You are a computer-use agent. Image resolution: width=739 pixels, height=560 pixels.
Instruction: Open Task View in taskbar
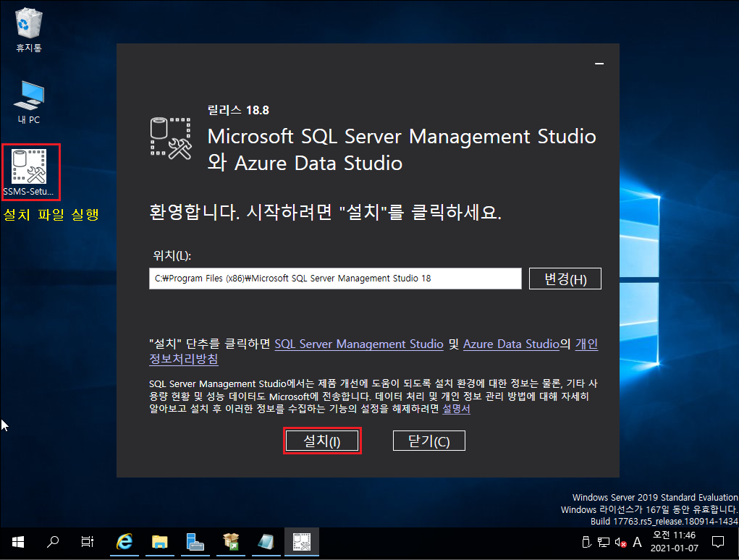click(x=87, y=542)
